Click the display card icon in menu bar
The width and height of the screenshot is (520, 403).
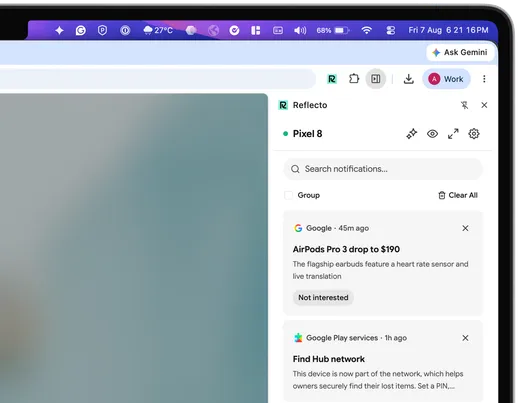point(278,31)
